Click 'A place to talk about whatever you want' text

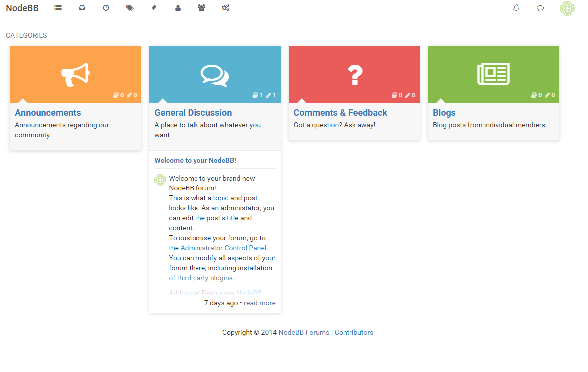click(x=207, y=130)
